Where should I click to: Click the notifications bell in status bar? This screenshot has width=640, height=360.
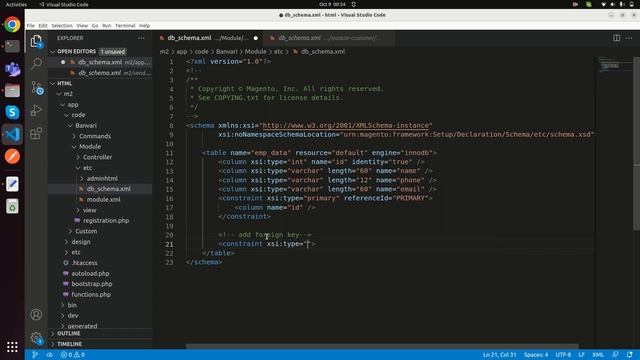(x=629, y=355)
